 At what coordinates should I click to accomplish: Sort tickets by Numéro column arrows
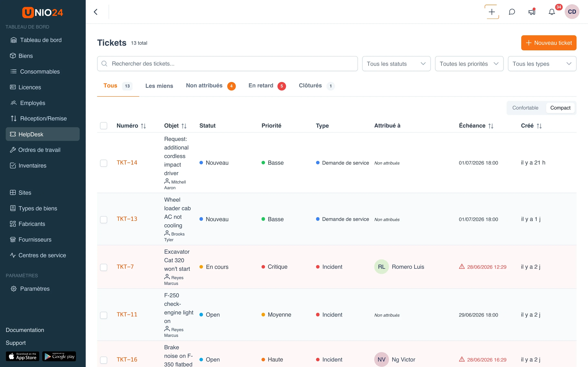143,126
